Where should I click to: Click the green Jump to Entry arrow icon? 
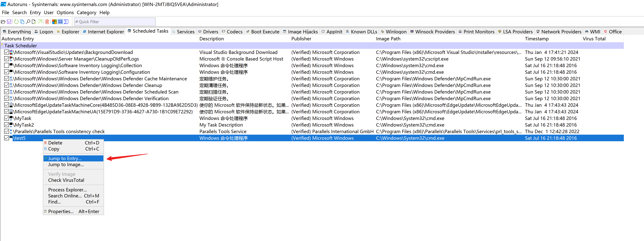pyautogui.click(x=40, y=22)
